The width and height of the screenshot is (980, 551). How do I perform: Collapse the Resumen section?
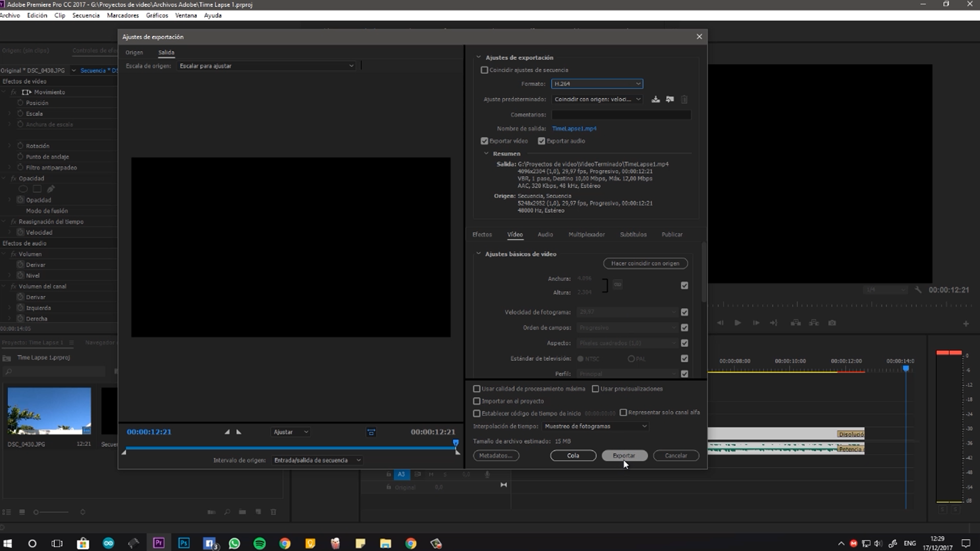tap(486, 153)
